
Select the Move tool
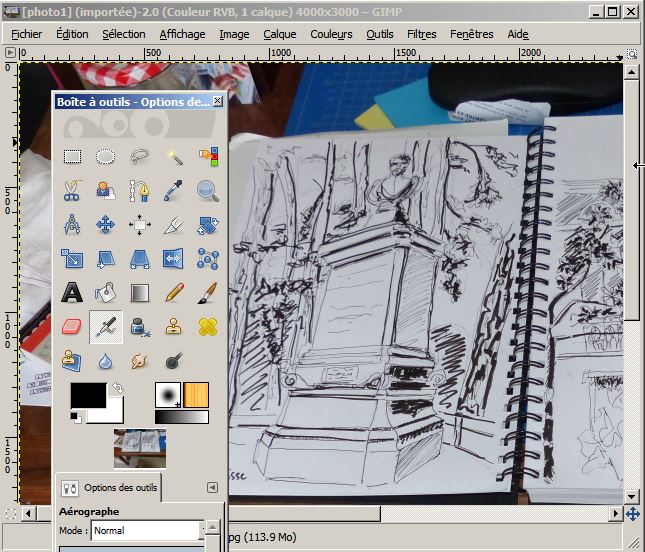(x=105, y=225)
